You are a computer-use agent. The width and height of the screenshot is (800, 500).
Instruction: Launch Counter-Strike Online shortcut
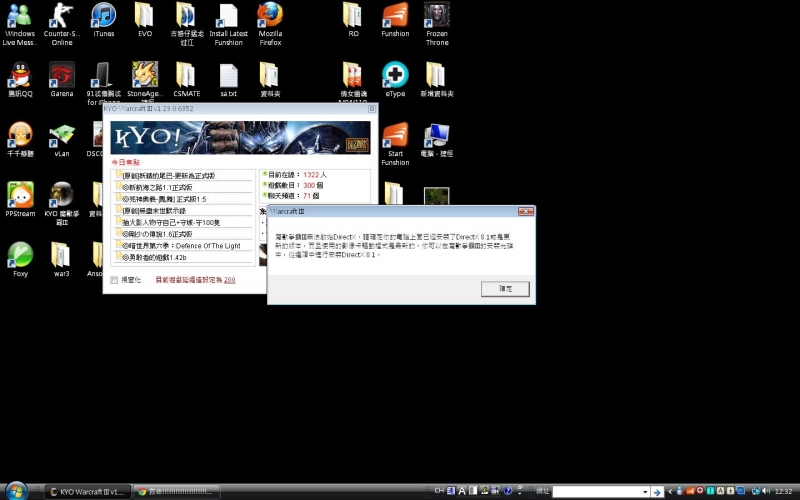click(62, 23)
